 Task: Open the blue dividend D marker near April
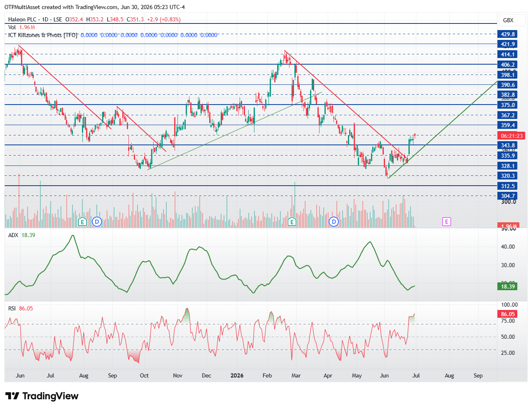[334, 222]
